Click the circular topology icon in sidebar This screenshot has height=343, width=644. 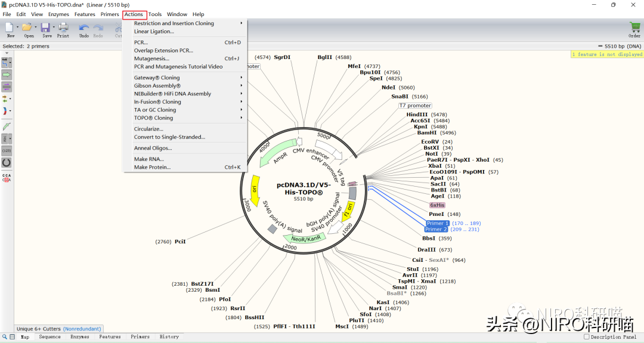point(7,162)
